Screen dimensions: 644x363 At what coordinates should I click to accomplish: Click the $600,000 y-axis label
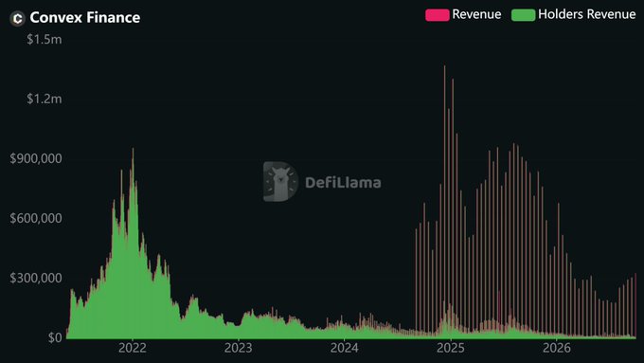36,218
